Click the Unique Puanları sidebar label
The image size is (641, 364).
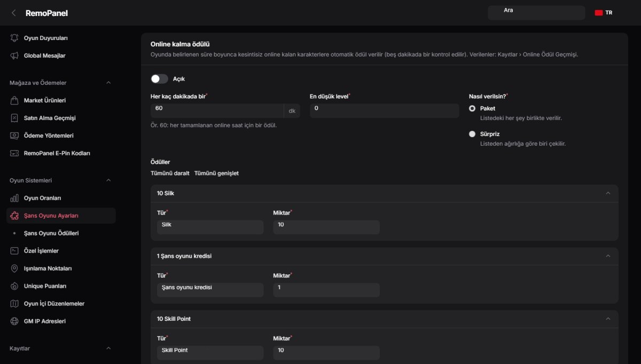[45, 286]
